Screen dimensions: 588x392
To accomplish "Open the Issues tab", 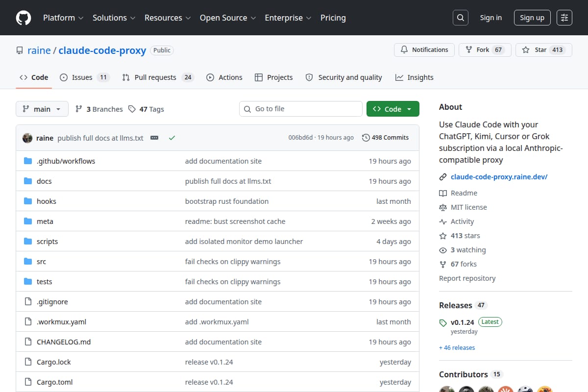I will [x=84, y=77].
